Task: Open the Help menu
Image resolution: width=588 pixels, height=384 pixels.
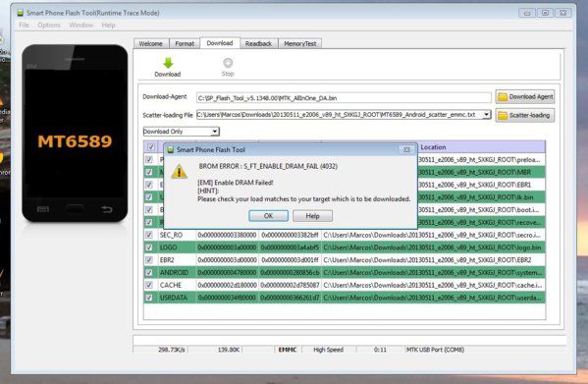Action: tap(108, 26)
